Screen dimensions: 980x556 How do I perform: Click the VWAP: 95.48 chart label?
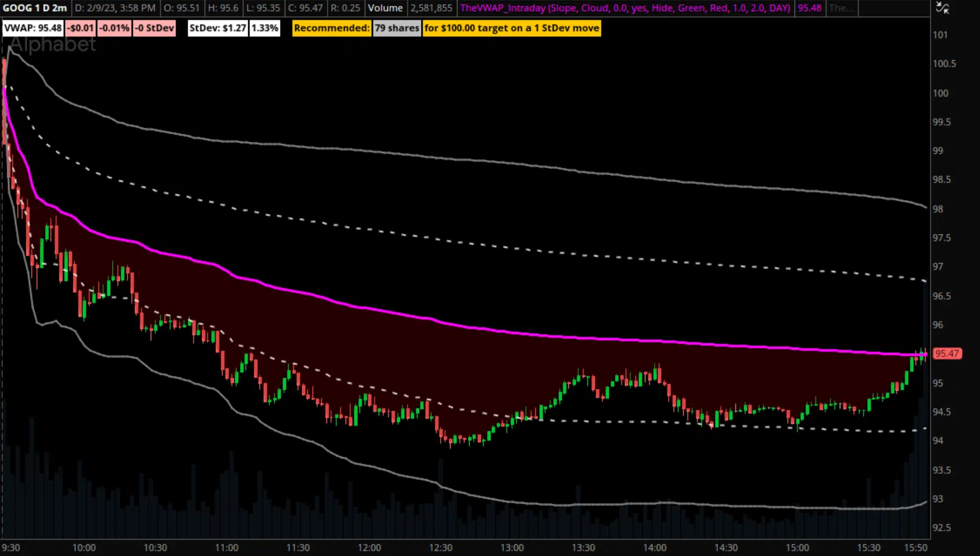tap(33, 28)
